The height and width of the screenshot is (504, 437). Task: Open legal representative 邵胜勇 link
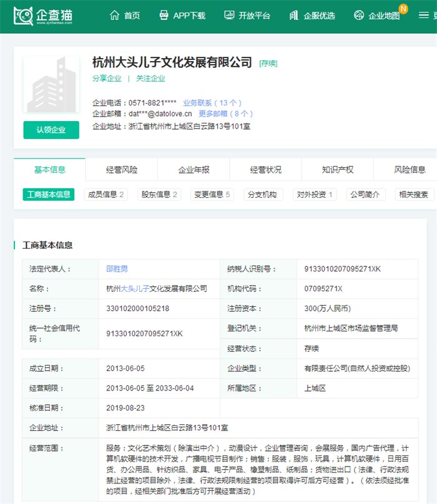[x=117, y=269]
